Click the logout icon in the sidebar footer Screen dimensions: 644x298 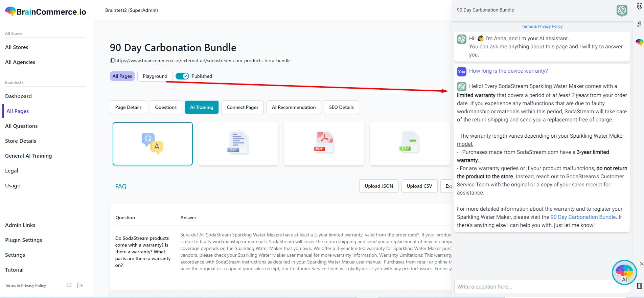80,285
